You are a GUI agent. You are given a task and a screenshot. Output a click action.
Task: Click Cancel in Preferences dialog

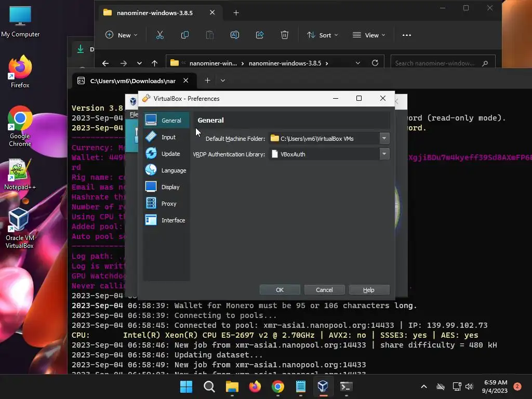pos(324,290)
